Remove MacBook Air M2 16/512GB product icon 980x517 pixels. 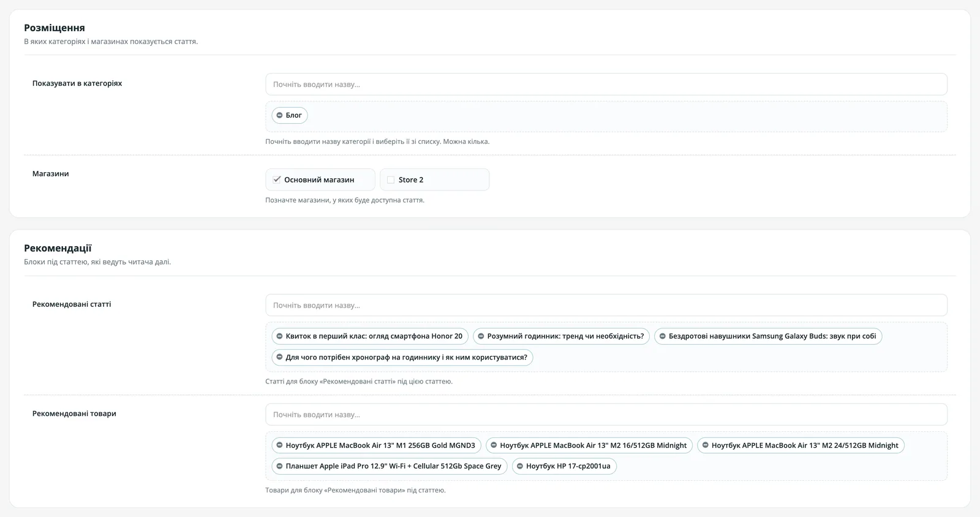point(494,445)
